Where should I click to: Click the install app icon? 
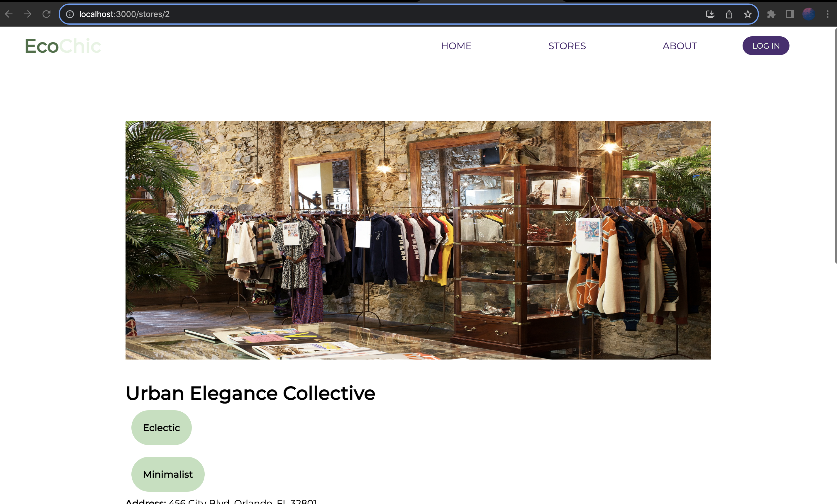click(x=710, y=14)
